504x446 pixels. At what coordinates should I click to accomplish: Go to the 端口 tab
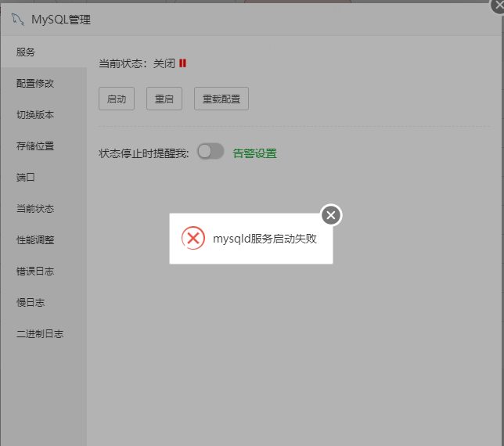coord(44,177)
